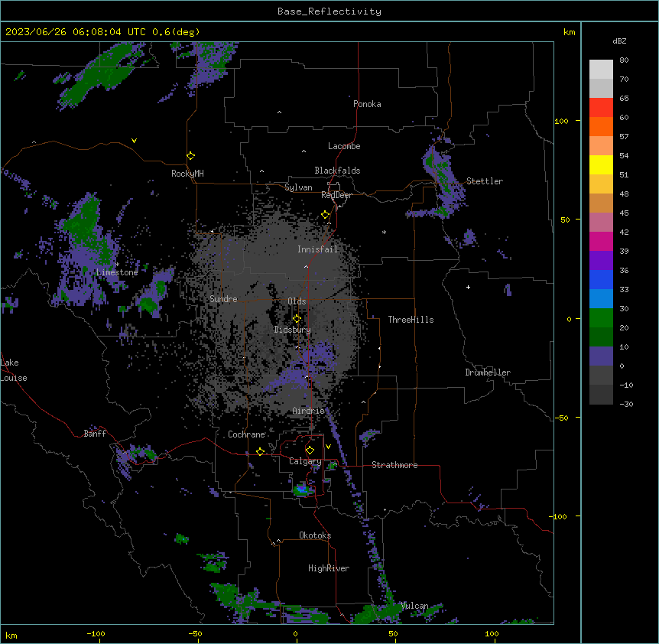Click the Lake Louise label

click(14, 370)
